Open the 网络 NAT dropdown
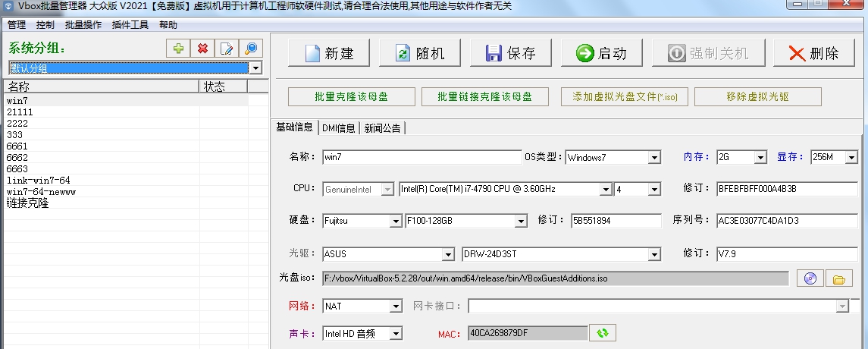868x349 pixels. point(395,307)
